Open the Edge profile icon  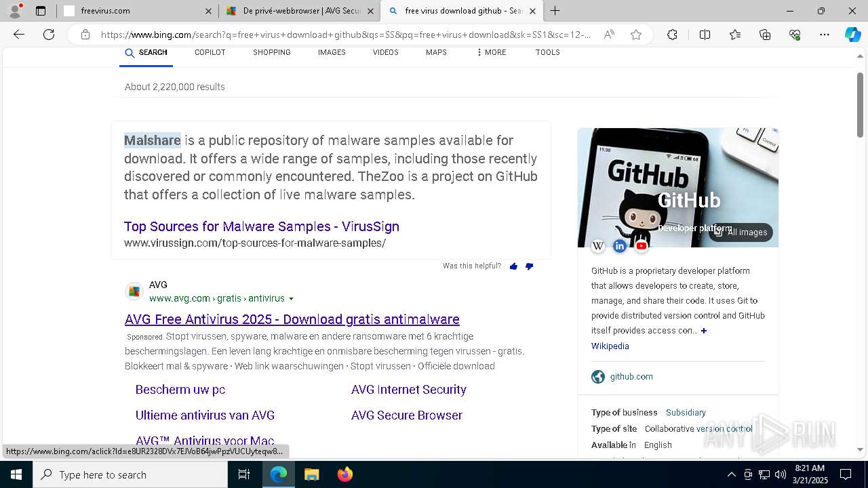coord(15,11)
